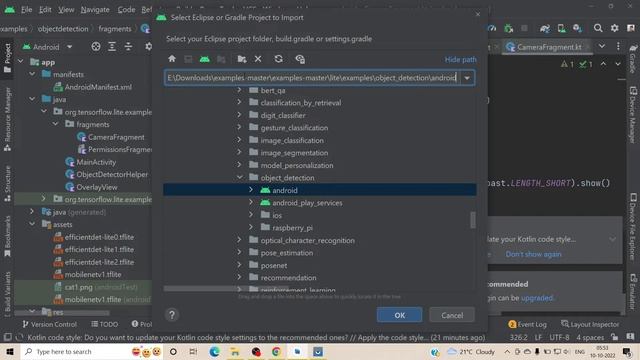Open Bookmarks tool window
The width and height of the screenshot is (640, 360).
(7, 236)
